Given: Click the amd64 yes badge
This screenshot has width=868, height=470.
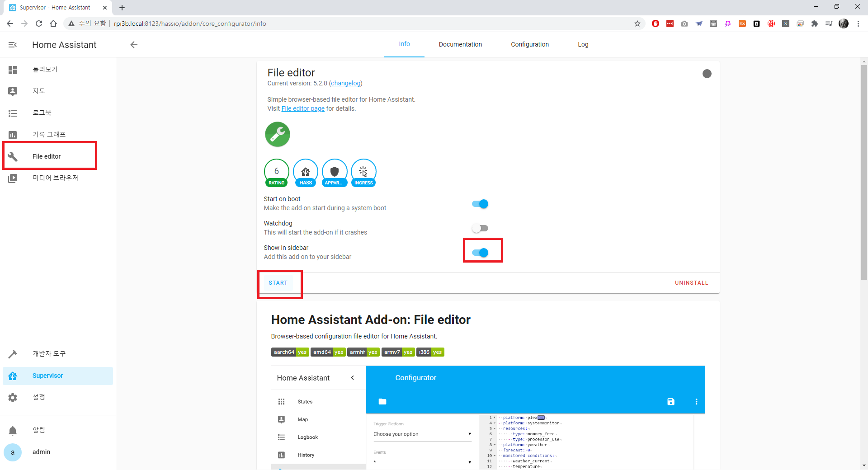Looking at the screenshot, I should click(328, 352).
